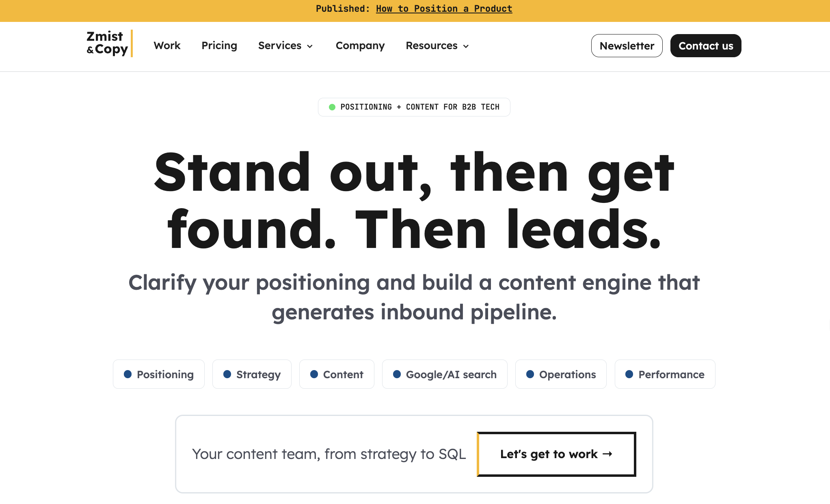The width and height of the screenshot is (830, 504).
Task: Click the Positioning + Content for B2B Tech badge
Action: (x=414, y=107)
